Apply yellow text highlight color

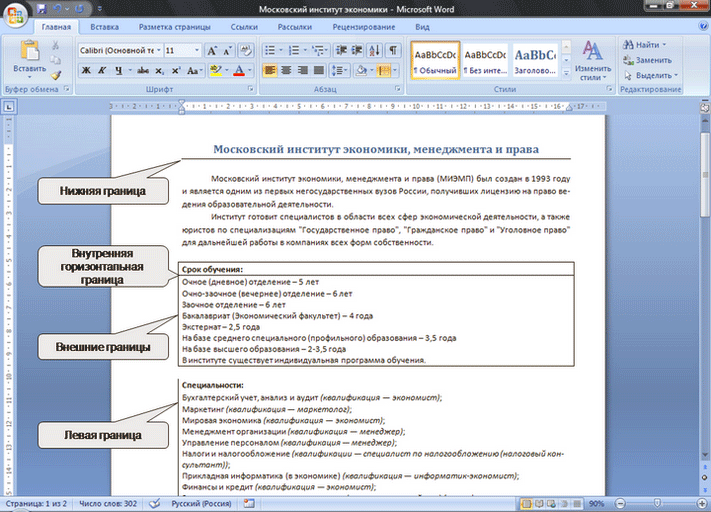pyautogui.click(x=216, y=70)
